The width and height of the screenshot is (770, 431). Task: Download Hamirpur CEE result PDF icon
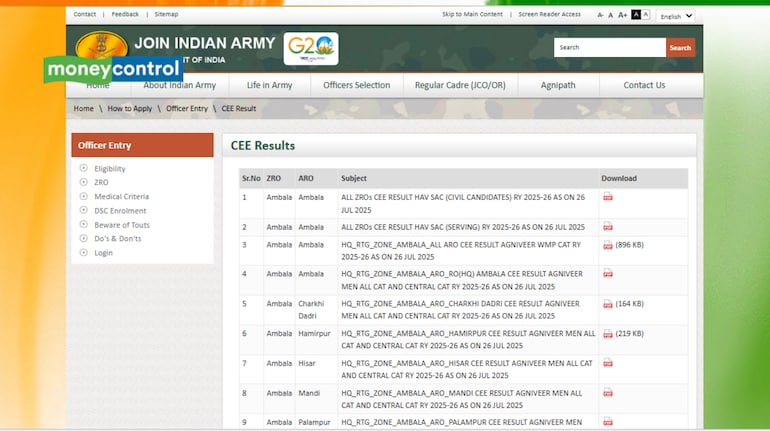(x=607, y=334)
